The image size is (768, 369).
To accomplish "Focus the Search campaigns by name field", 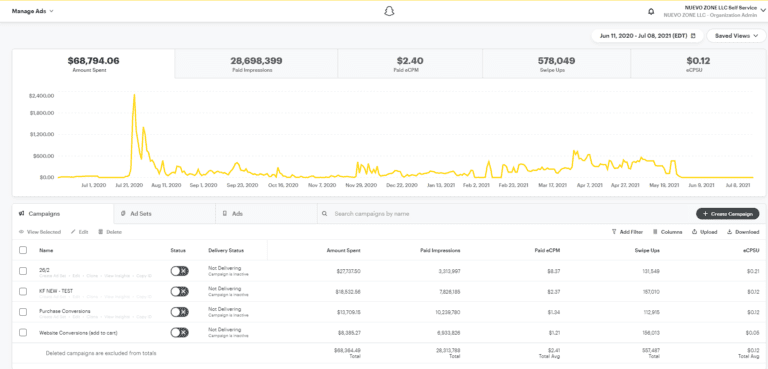I will [x=504, y=214].
